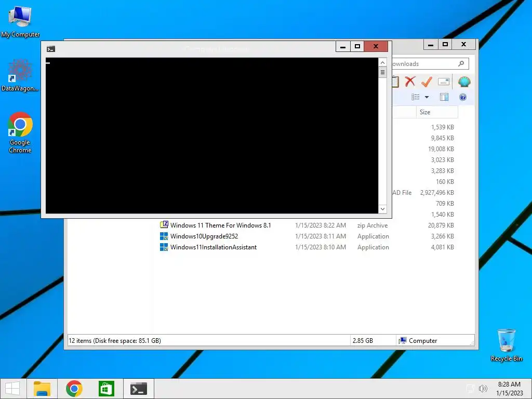Open the DataWagon desktop shortcut
Viewport: 532px width, 399px height.
(20, 75)
